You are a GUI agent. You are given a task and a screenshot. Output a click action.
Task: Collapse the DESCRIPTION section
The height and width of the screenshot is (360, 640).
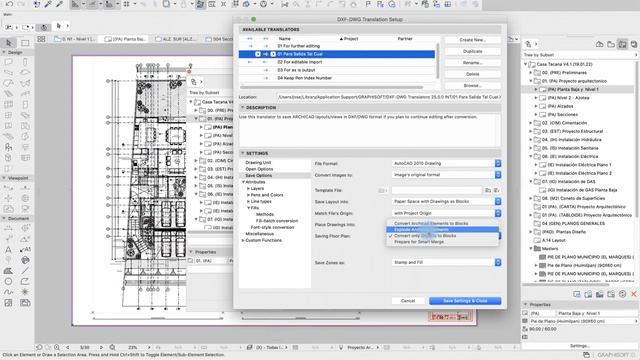242,107
